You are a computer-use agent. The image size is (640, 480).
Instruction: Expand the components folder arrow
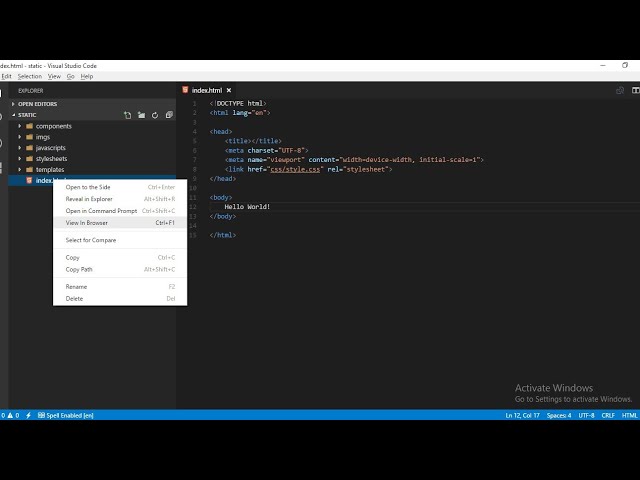pos(20,126)
